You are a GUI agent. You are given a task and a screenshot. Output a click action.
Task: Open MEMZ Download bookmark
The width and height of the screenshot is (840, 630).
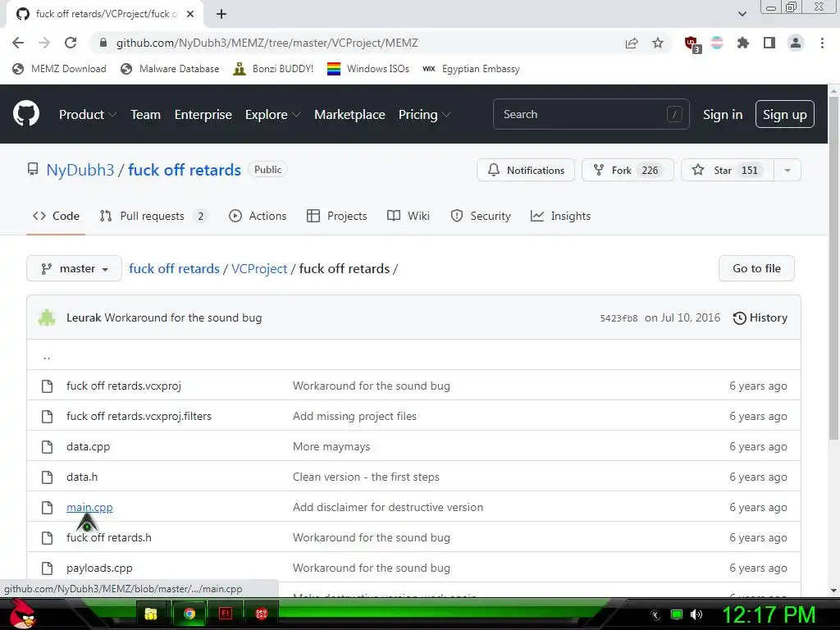[59, 69]
